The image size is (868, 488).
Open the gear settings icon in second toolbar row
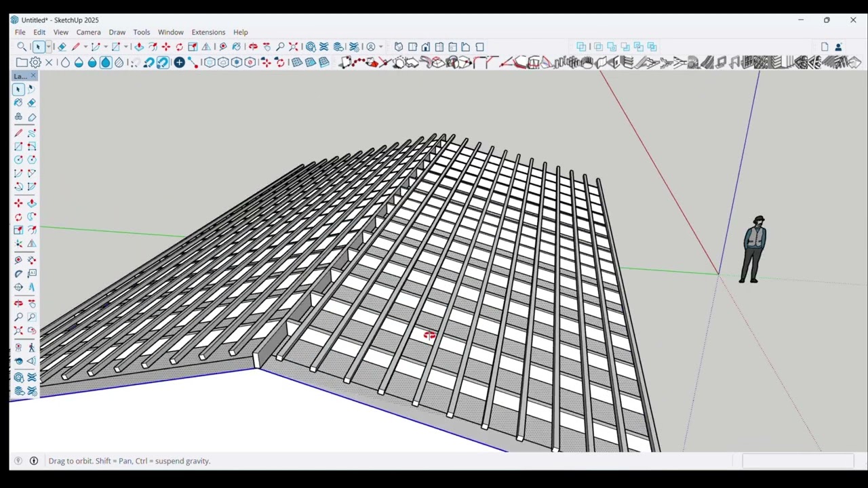coord(35,62)
